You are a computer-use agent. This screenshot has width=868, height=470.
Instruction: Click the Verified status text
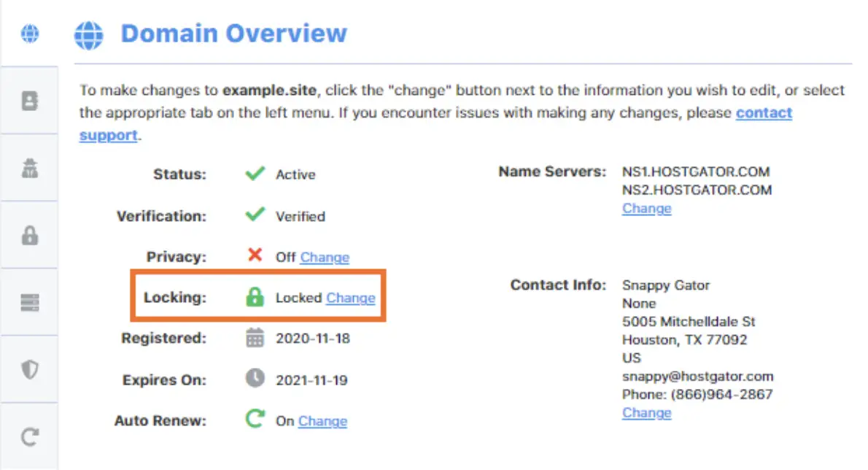click(x=301, y=217)
